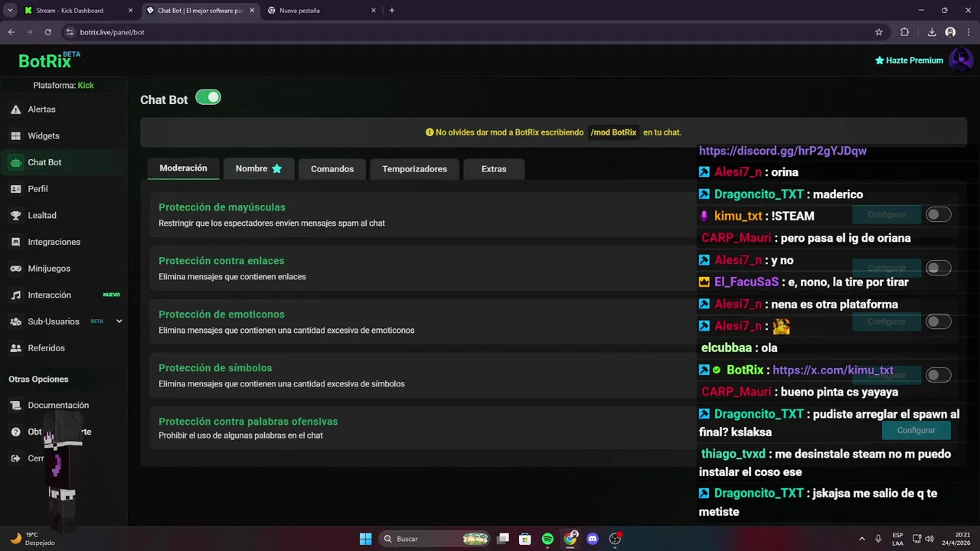Open discord.gg link in chat overlay

coord(782,151)
